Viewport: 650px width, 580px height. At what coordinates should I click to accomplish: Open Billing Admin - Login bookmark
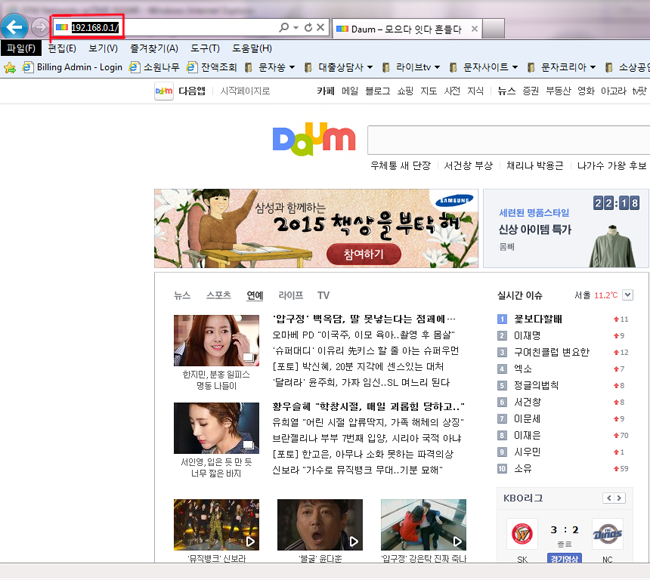[73, 67]
